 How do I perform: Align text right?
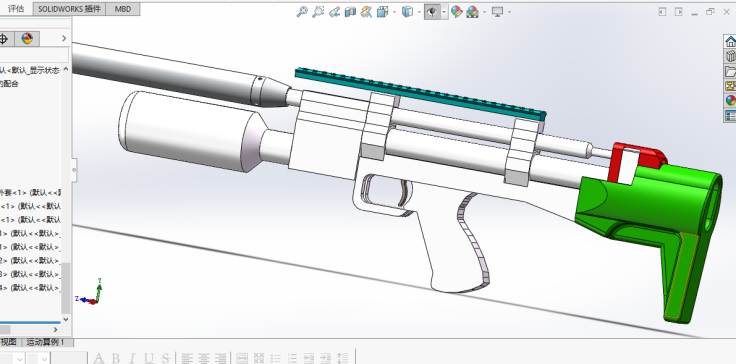click(220, 358)
